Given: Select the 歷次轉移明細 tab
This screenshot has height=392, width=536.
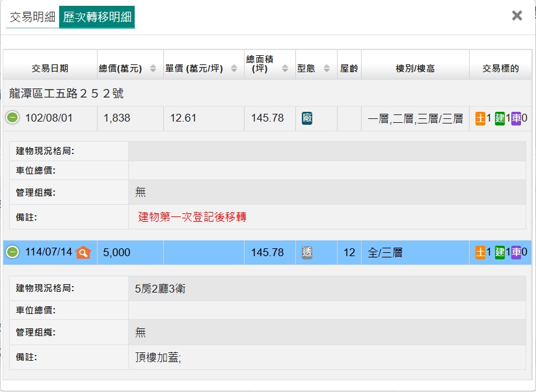Looking at the screenshot, I should pos(97,17).
